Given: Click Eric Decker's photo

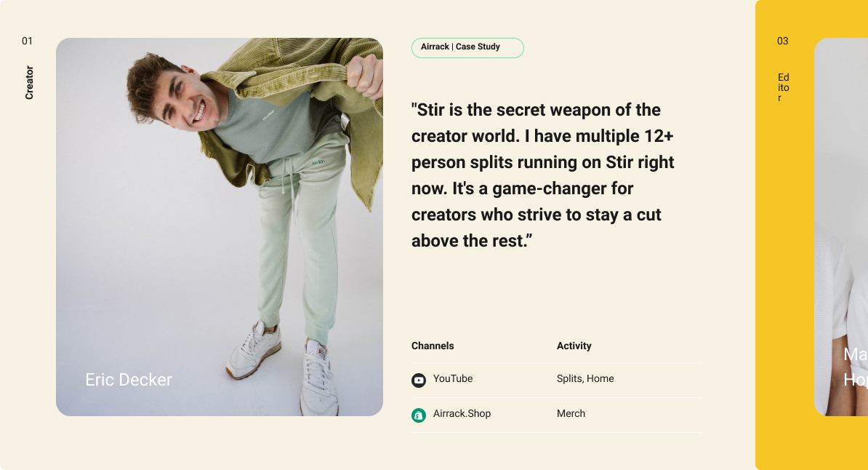Looking at the screenshot, I should click(x=220, y=227).
